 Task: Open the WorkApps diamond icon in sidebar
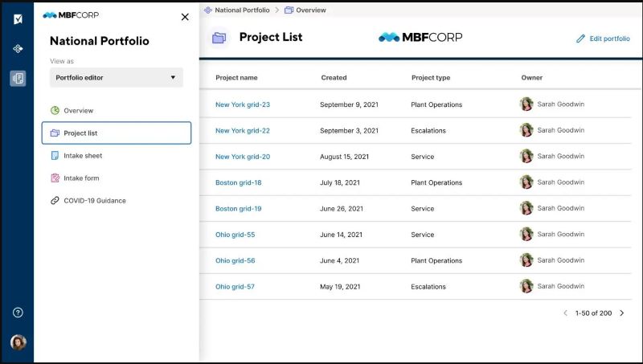tap(18, 49)
